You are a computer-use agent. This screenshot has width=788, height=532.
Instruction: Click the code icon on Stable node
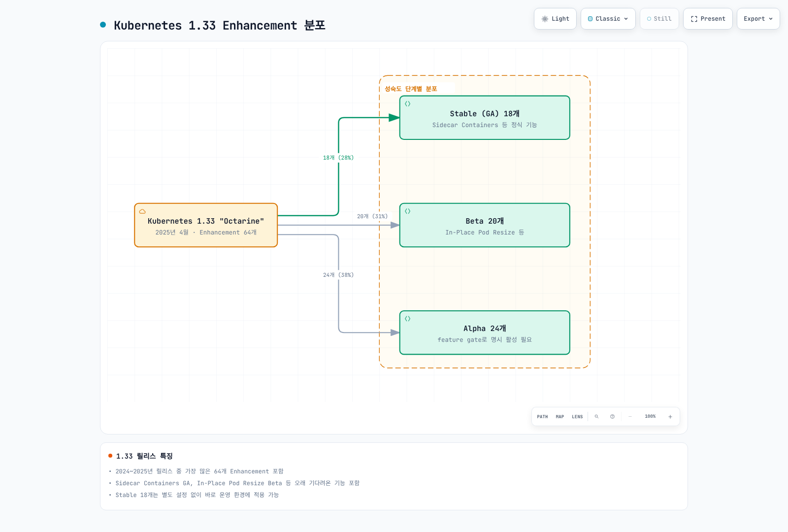tap(408, 104)
